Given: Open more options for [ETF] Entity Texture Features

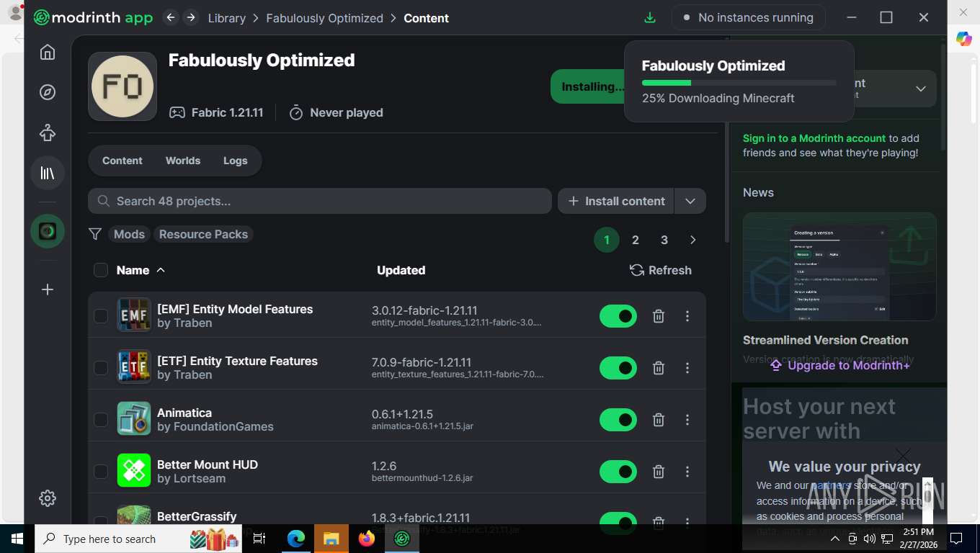Looking at the screenshot, I should (687, 368).
